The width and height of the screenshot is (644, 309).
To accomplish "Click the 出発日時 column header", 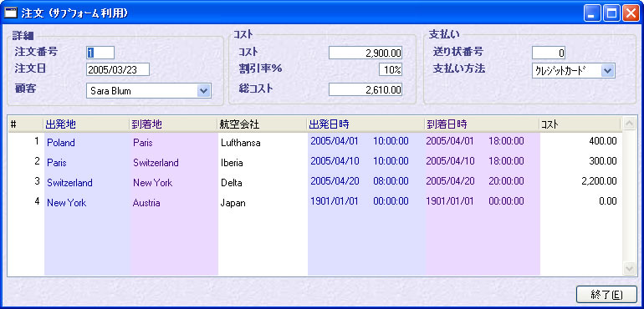I will click(365, 124).
